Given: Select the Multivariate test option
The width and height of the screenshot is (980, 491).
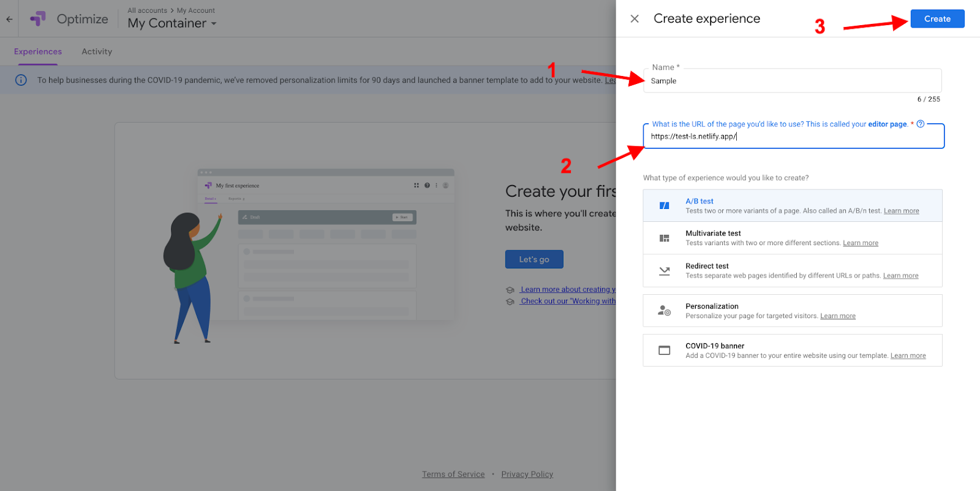Looking at the screenshot, I should tap(793, 238).
